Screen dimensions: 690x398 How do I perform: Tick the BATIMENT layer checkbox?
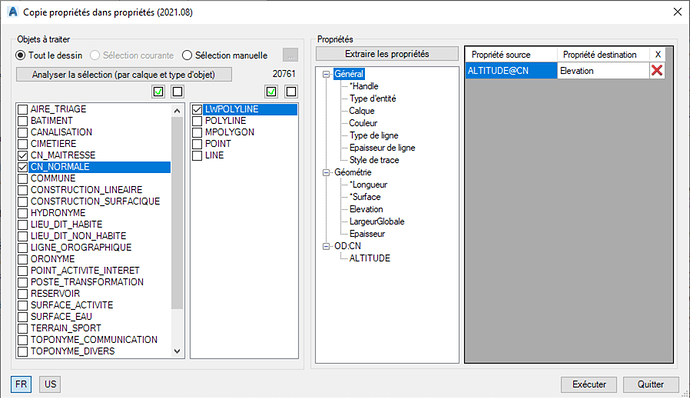click(x=23, y=121)
